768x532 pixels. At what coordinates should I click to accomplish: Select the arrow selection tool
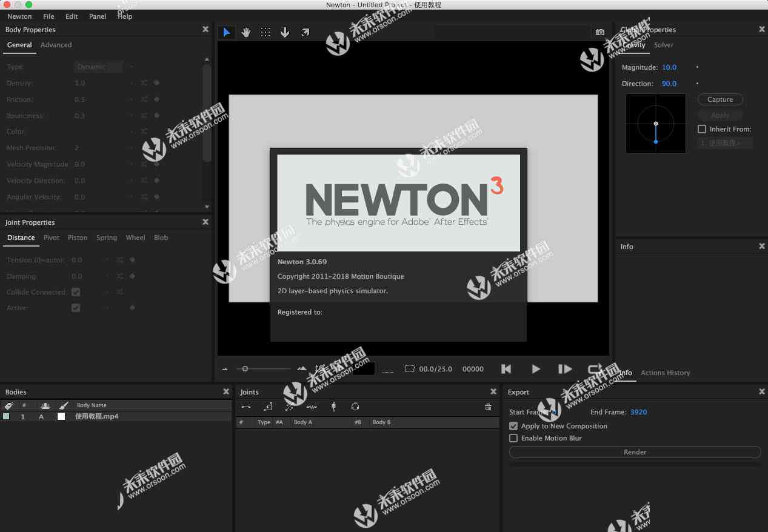point(227,32)
